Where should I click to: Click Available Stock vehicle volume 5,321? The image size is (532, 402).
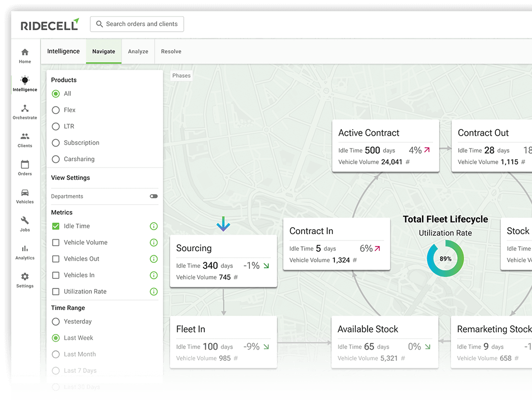coord(389,358)
